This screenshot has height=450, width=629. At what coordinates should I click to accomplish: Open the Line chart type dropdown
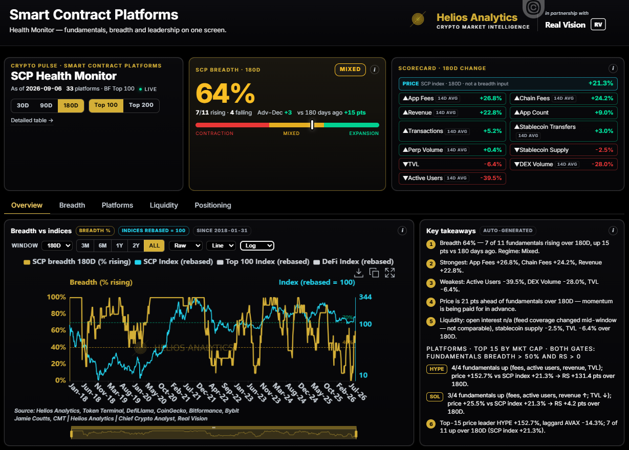(222, 245)
